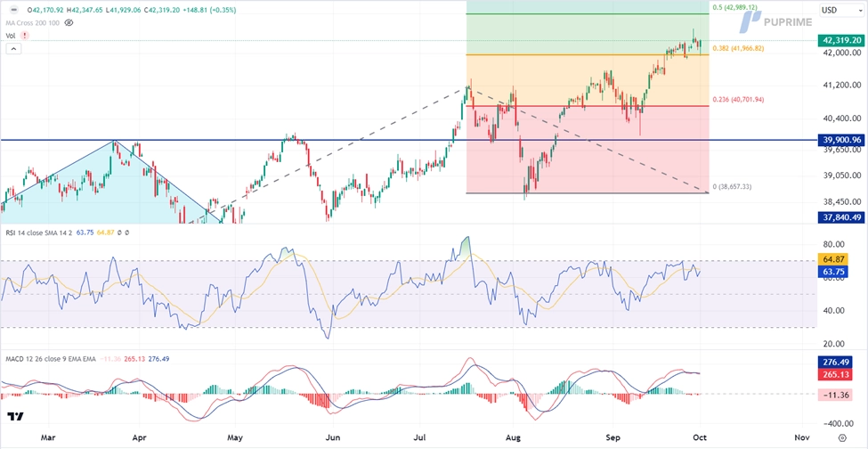Click the red warning icon next to Vol
This screenshot has height=449, width=868.
click(24, 36)
